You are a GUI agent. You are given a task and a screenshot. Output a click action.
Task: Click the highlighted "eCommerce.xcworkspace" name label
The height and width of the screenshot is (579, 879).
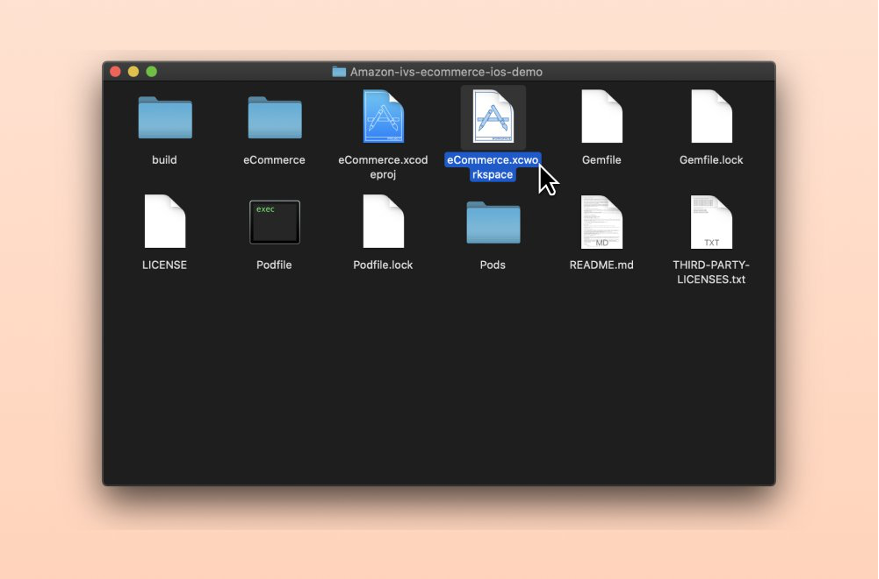tap(493, 167)
